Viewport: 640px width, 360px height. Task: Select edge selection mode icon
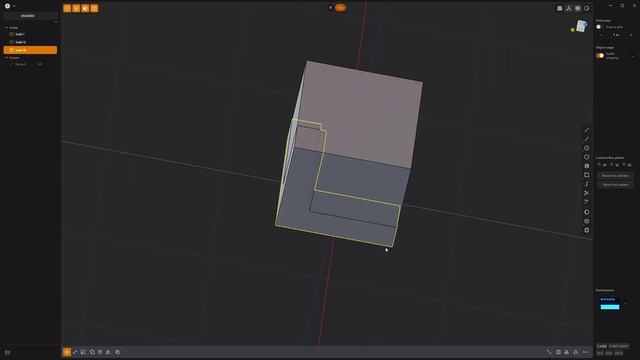pos(76,8)
